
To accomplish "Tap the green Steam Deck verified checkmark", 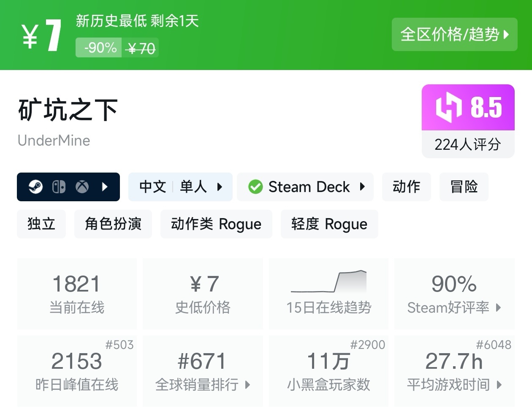I will 255,186.
